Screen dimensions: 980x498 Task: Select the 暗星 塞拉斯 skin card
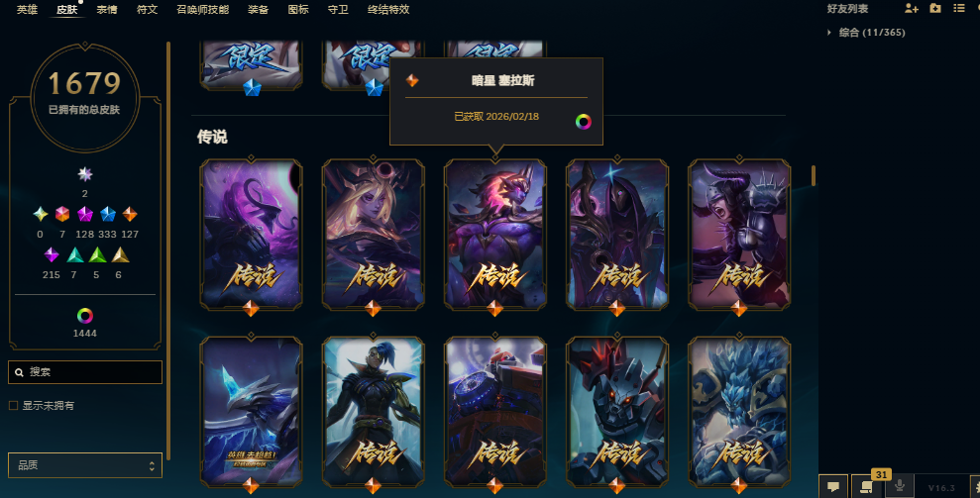tap(495, 235)
